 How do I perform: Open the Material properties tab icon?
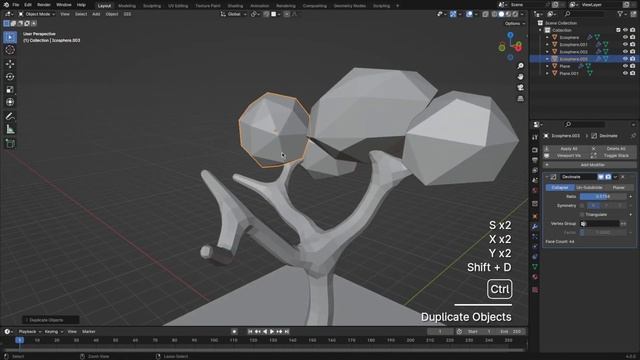(x=535, y=277)
